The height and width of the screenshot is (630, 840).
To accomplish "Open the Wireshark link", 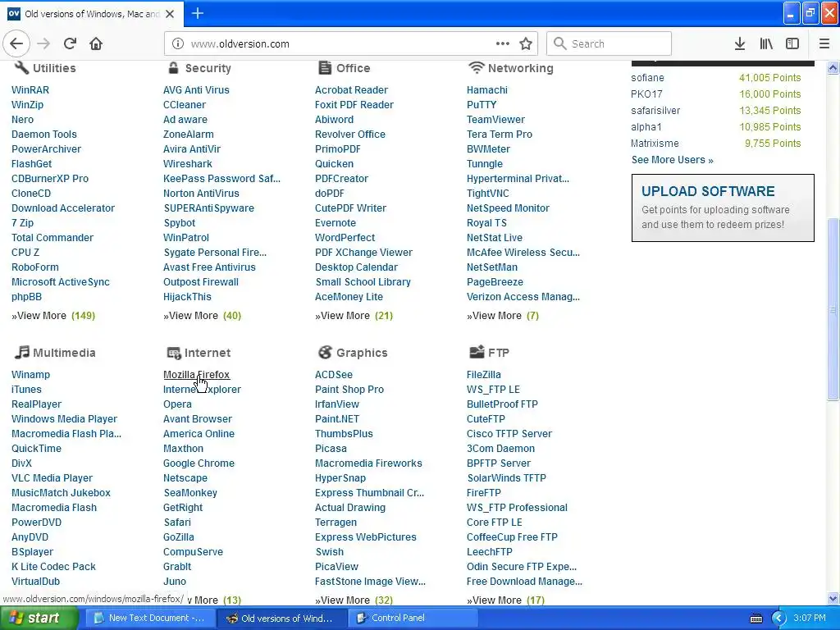I will (188, 164).
